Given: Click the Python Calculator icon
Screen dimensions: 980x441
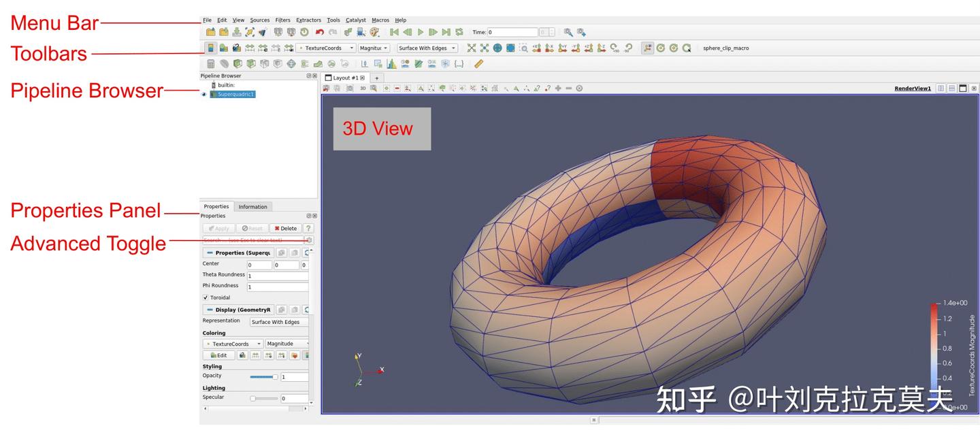Looking at the screenshot, I should pyautogui.click(x=460, y=63).
